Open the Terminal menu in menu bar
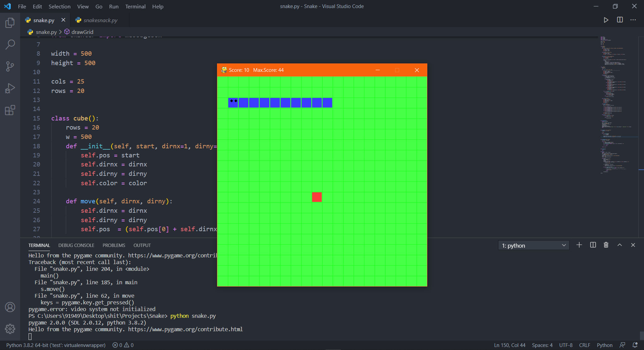 tap(135, 6)
